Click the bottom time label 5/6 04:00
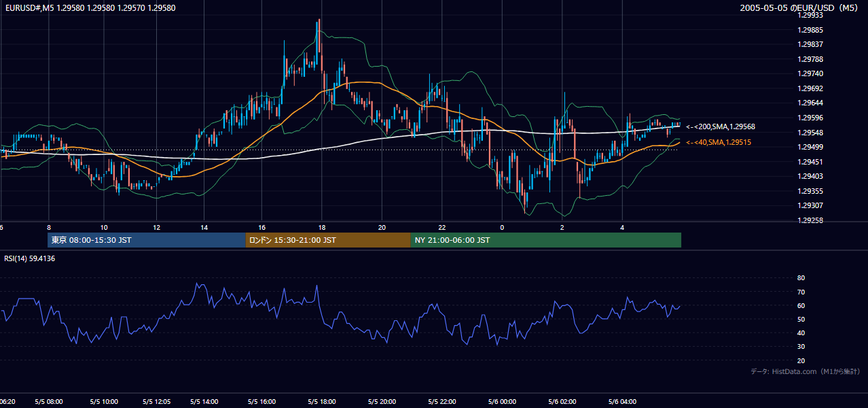The height and width of the screenshot is (408, 868). click(x=622, y=402)
